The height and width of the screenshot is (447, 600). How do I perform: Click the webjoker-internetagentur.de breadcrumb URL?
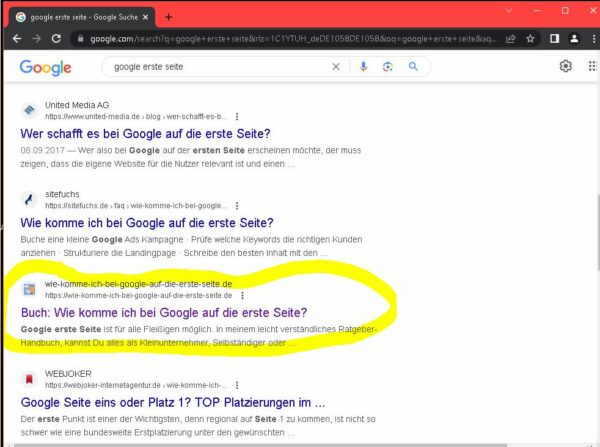pos(136,385)
